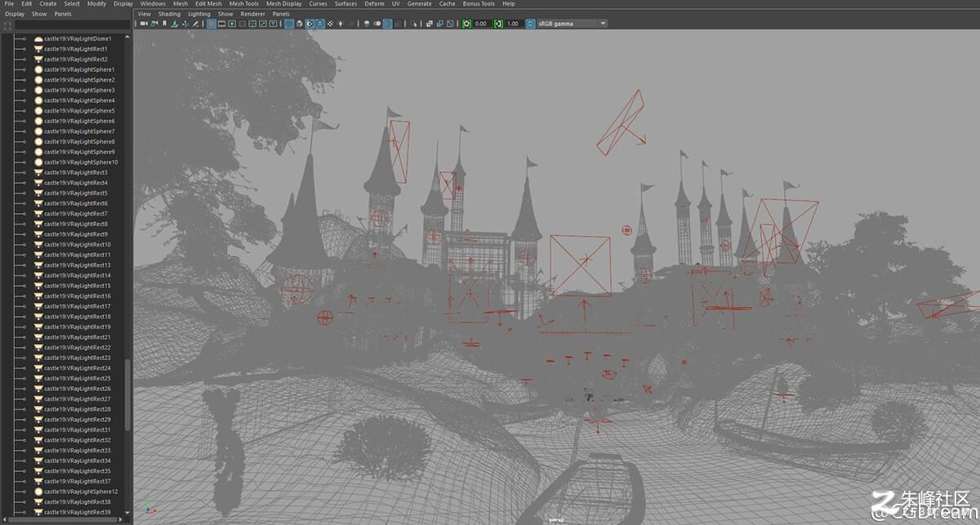980x525 pixels.
Task: Select castle19:VRayLightRect22 in Outliner
Action: click(x=78, y=347)
